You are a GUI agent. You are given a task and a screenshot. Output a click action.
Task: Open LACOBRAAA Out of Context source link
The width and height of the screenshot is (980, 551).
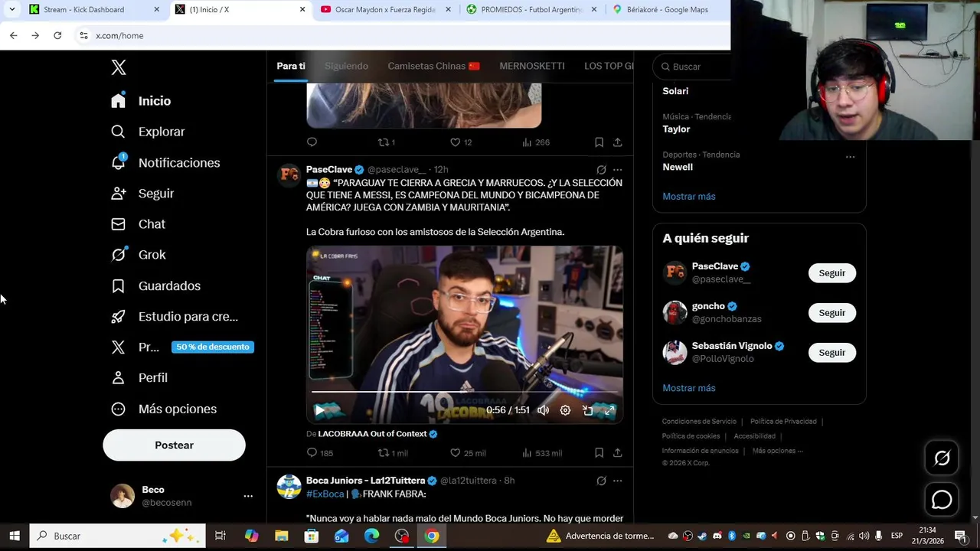pos(372,434)
